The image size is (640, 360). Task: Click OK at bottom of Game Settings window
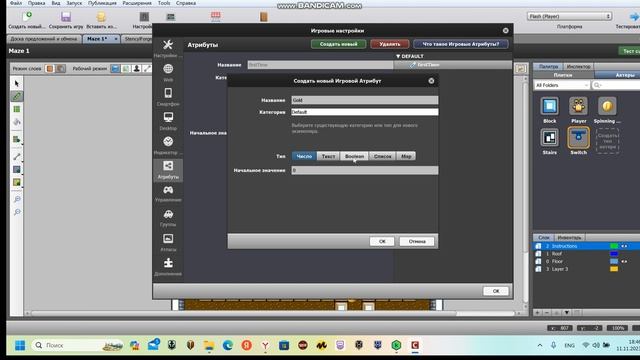496,291
